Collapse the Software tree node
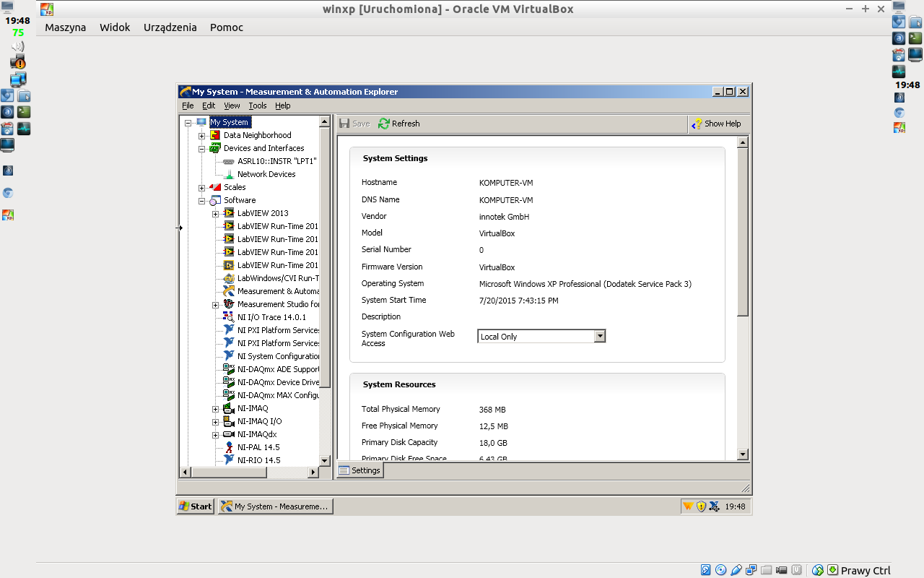The image size is (924, 578). [x=202, y=200]
